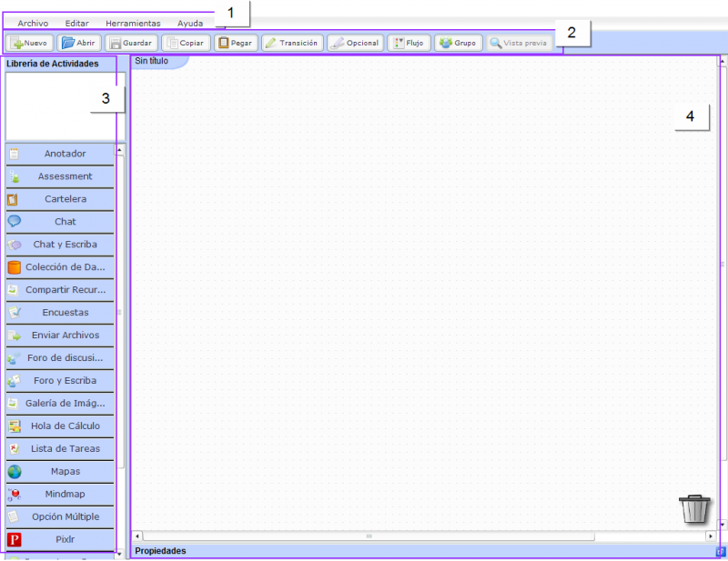Click the Grupo toolbar button

pyautogui.click(x=458, y=43)
